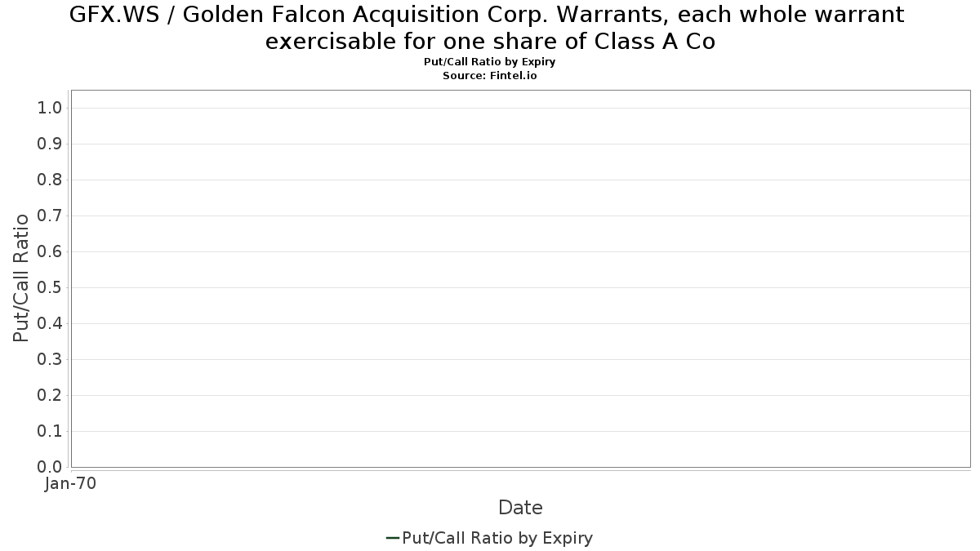Click the Jan-70 x-axis tick label
980x551 pixels.
(71, 483)
